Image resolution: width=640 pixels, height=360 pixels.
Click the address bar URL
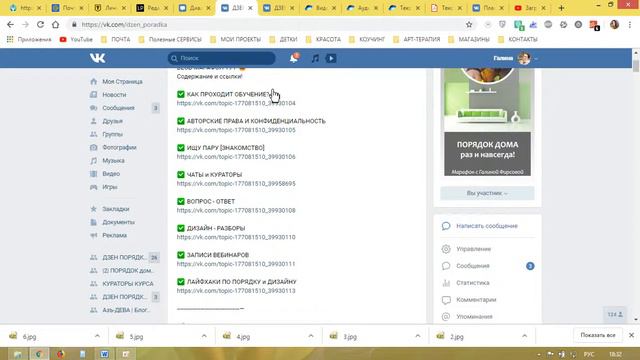point(124,25)
